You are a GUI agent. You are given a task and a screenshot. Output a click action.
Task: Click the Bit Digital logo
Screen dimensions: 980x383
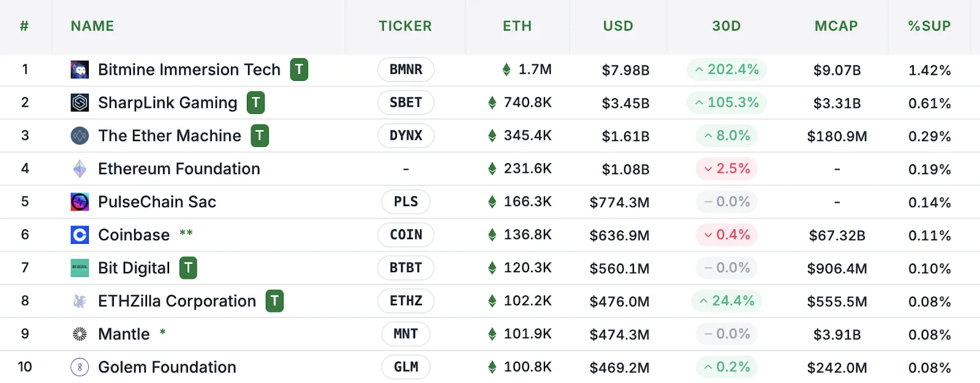[79, 268]
